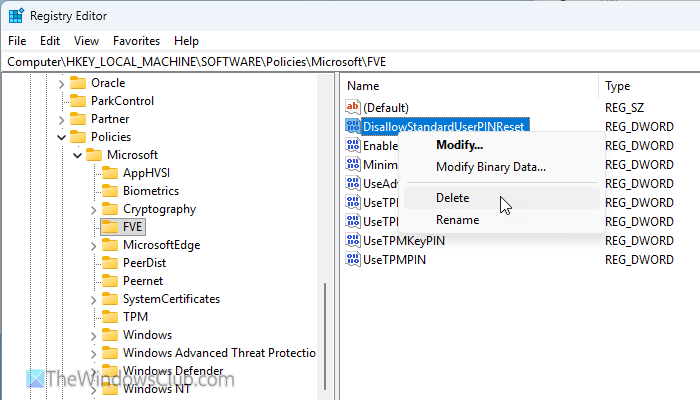Click the DWORD icon beside the Minim value

353,165
